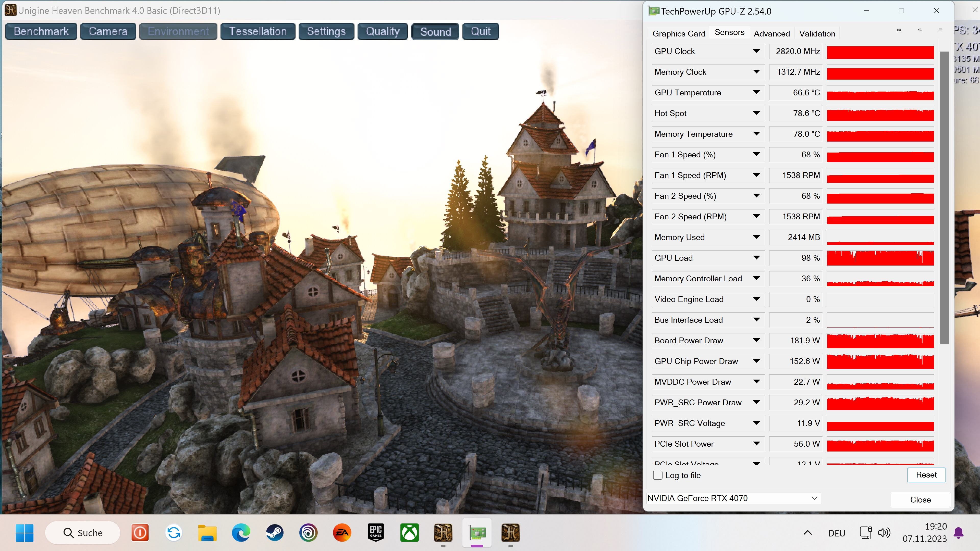This screenshot has width=980, height=551.
Task: Click the DEU language indicator
Action: tap(837, 533)
